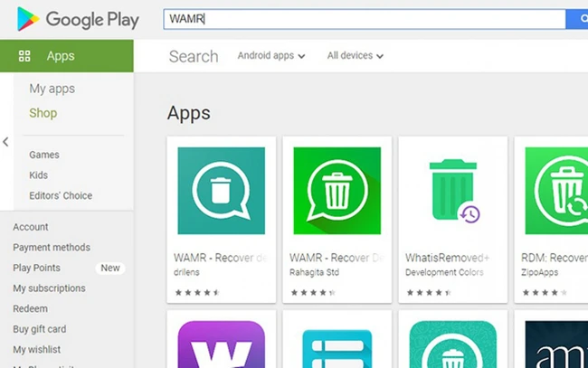This screenshot has height=368, width=588.
Task: Click developer name Rahagita Std
Action: click(314, 272)
